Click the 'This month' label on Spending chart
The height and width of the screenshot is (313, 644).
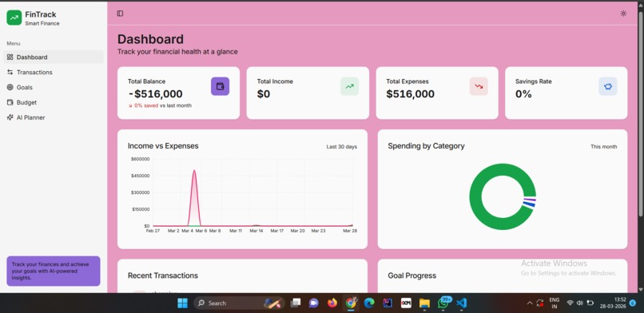[604, 146]
